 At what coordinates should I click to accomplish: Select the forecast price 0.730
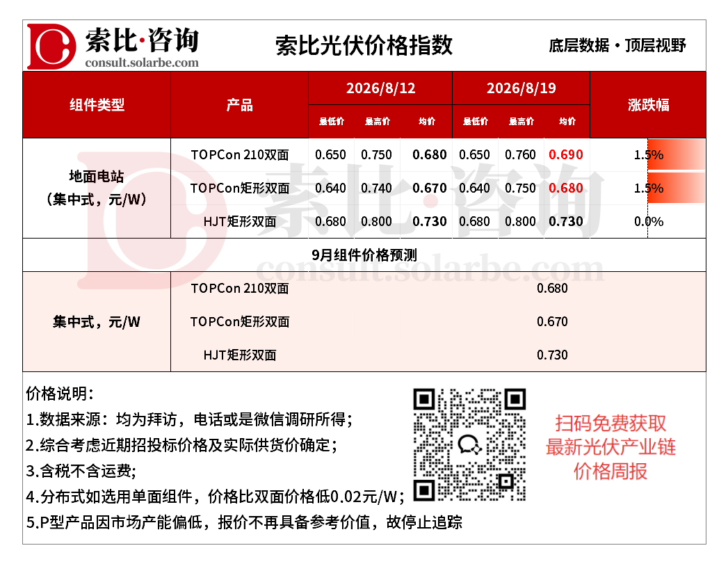click(x=552, y=355)
